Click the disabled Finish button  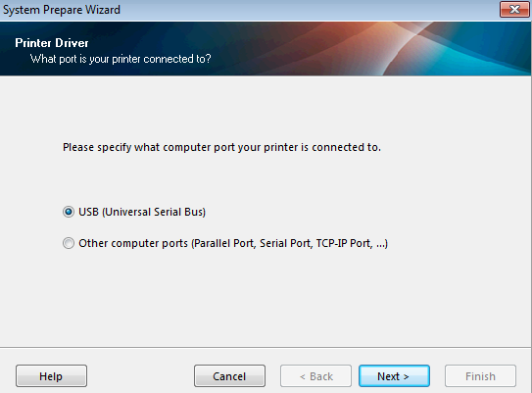tap(480, 376)
